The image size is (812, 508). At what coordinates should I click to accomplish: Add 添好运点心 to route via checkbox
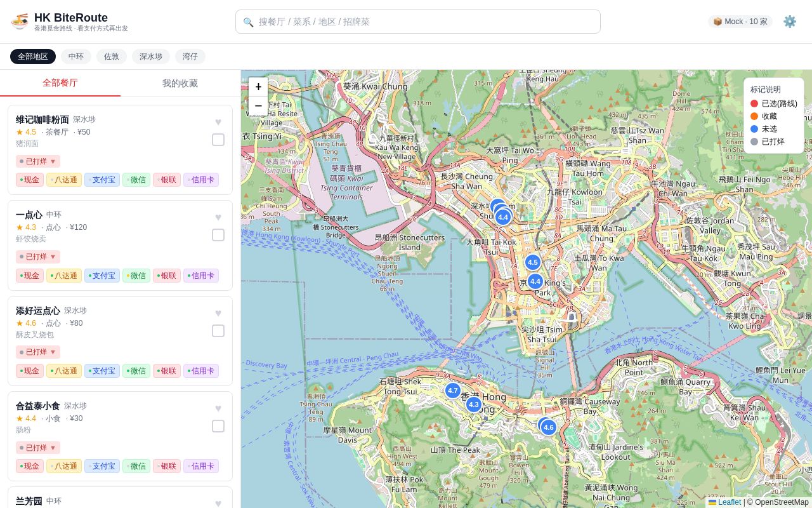coord(218,331)
